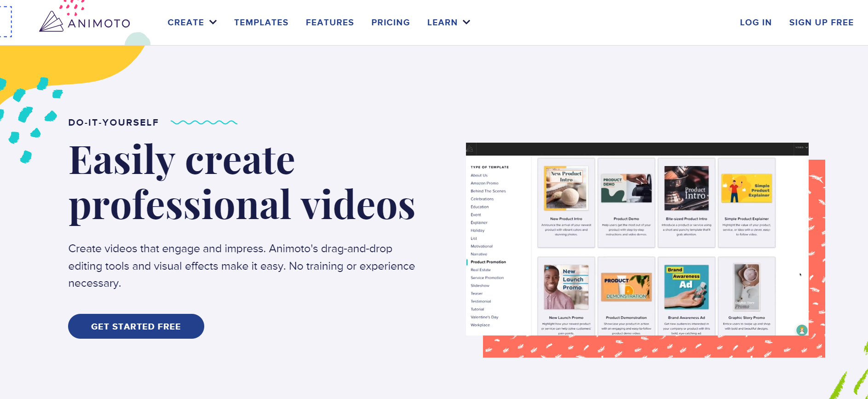Click the 'New Product Intro' title text
The width and height of the screenshot is (868, 399).
click(x=566, y=219)
